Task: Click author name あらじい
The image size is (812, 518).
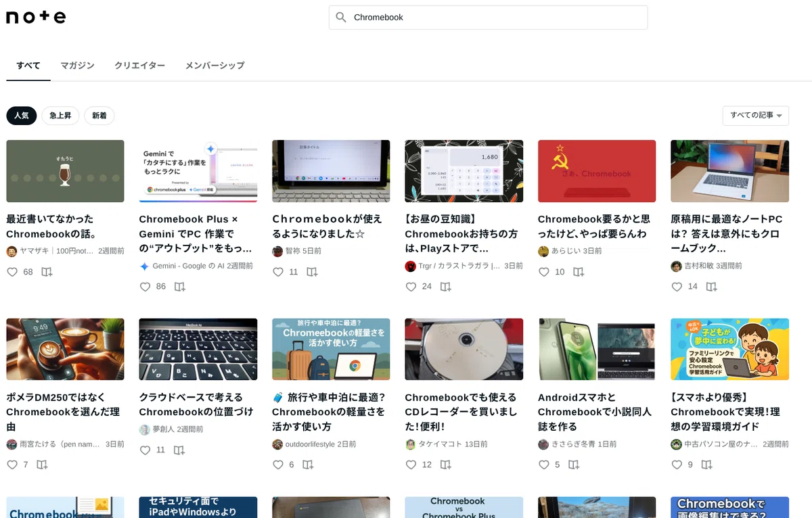Action: pyautogui.click(x=566, y=252)
